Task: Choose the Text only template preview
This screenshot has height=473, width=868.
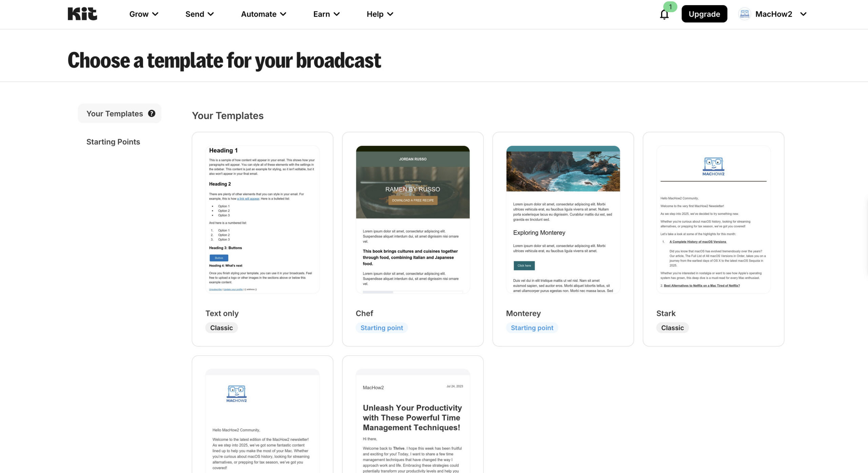Action: (x=262, y=220)
